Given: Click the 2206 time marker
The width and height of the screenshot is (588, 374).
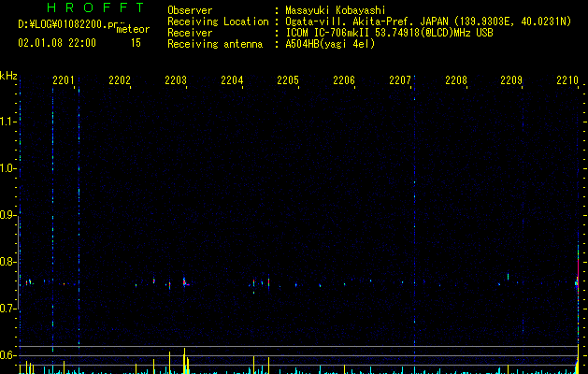Looking at the screenshot, I should coord(344,79).
